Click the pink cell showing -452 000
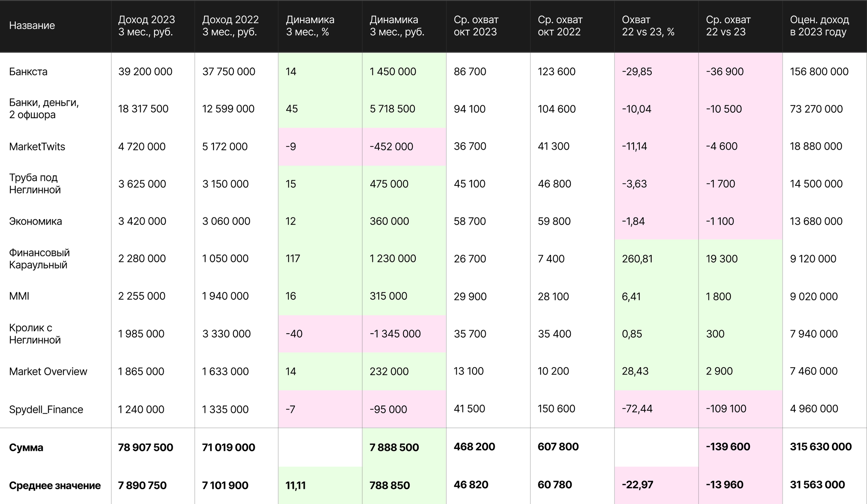This screenshot has height=504, width=867. (392, 147)
